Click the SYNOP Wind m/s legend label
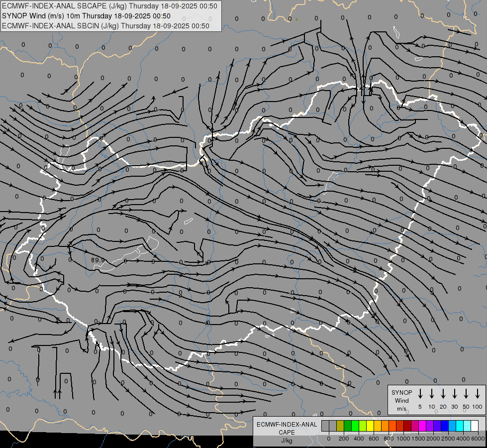Image resolution: width=487 pixels, height=448 pixels. pos(401,400)
